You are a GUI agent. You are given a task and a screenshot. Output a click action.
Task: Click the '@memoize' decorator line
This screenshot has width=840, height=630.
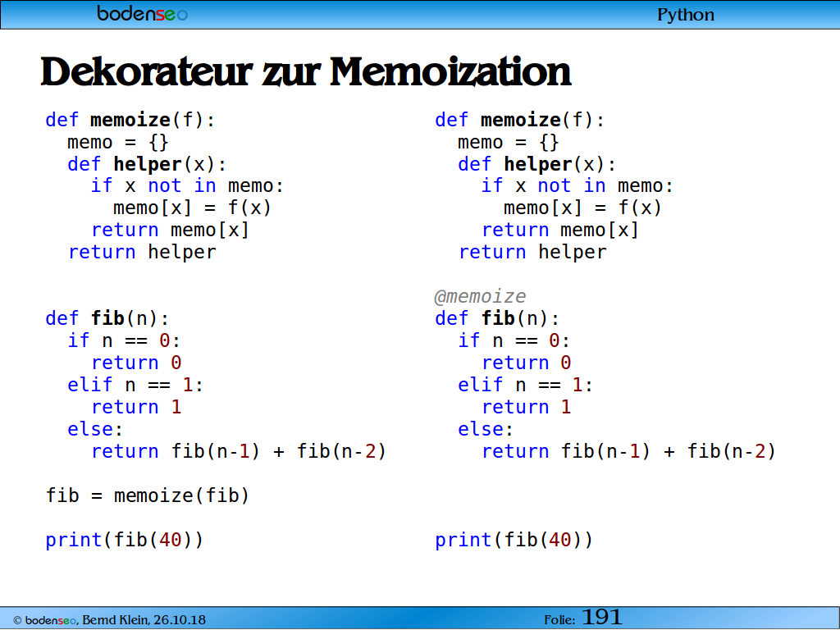[x=480, y=296]
